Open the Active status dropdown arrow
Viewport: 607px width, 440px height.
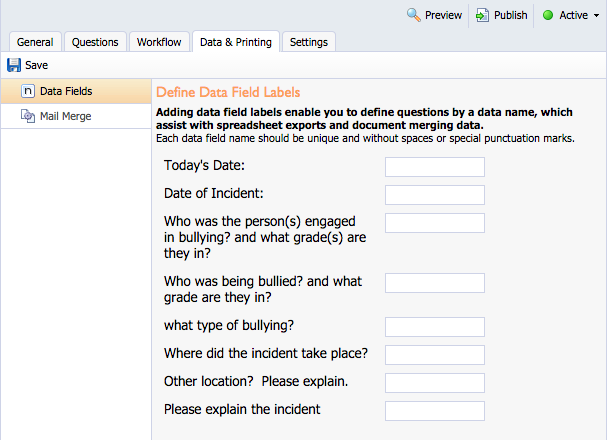tap(597, 15)
